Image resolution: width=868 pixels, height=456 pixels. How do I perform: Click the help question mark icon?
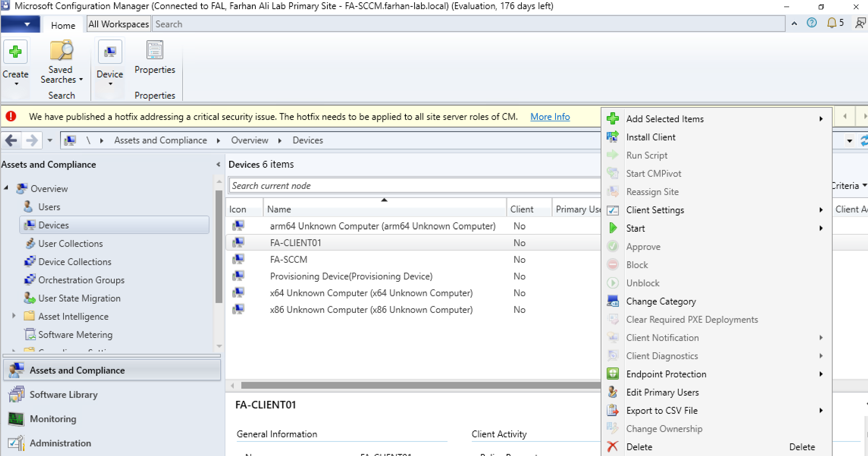812,23
